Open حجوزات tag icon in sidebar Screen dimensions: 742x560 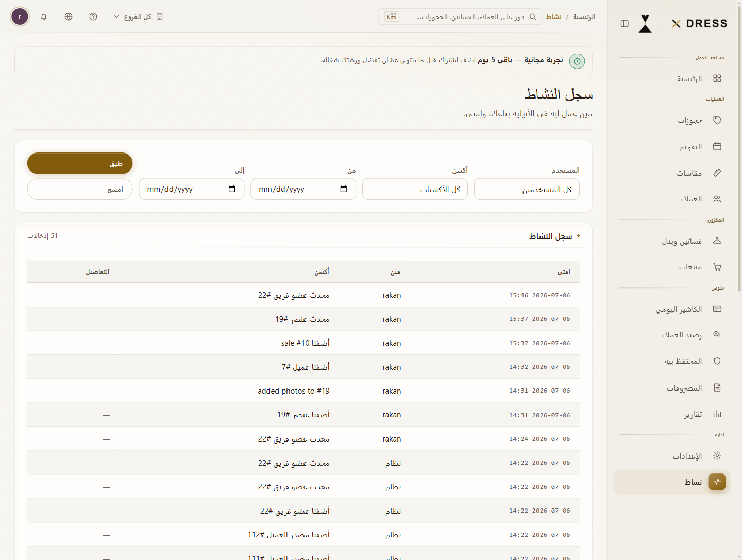(x=717, y=120)
